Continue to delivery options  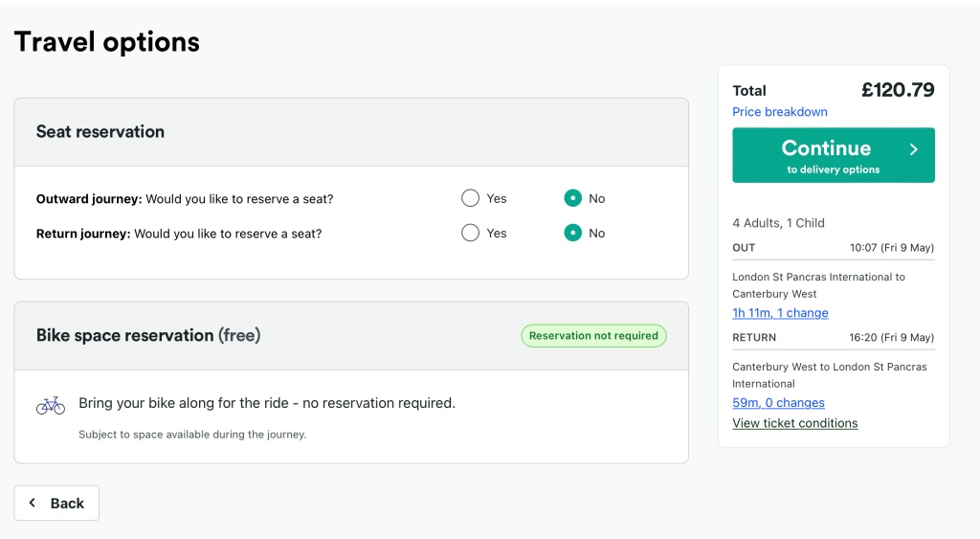pyautogui.click(x=834, y=155)
